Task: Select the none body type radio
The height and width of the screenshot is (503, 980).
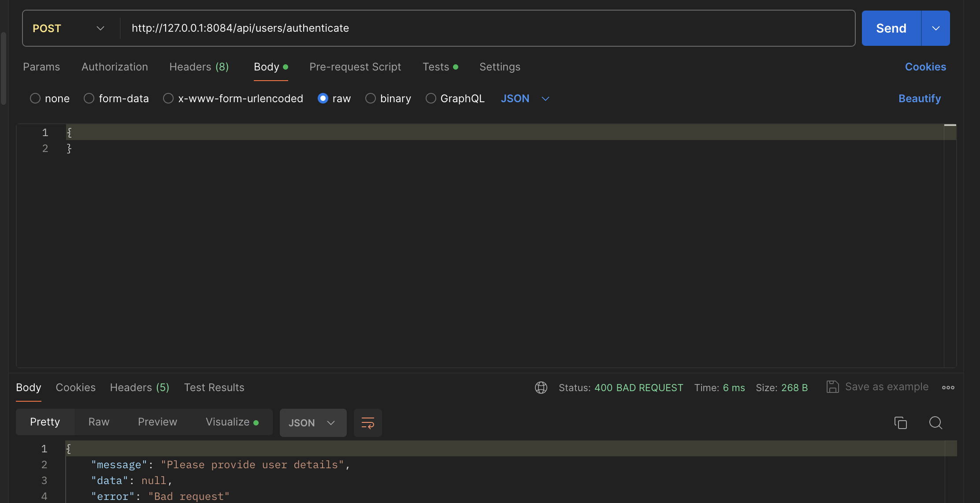Action: click(x=35, y=98)
